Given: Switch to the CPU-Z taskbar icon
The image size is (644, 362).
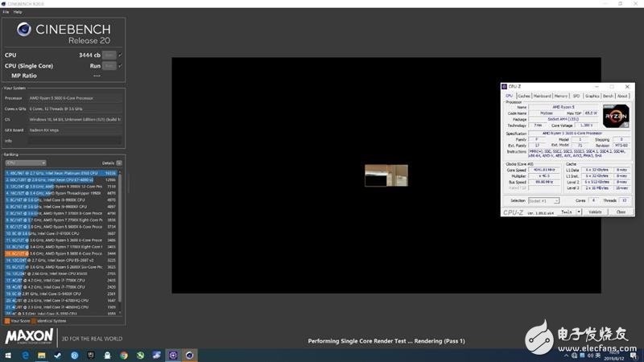Looking at the screenshot, I should coord(173,356).
